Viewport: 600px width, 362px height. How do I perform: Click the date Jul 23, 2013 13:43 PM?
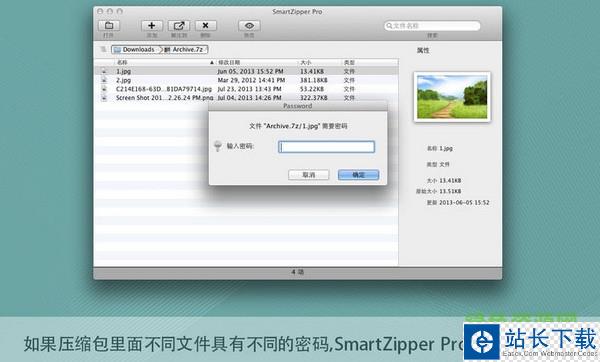coord(249,89)
